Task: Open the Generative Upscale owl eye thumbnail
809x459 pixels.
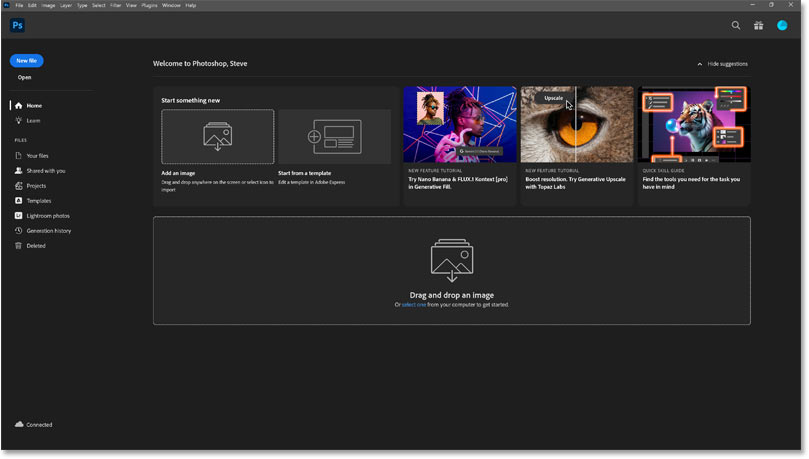Action: click(577, 124)
